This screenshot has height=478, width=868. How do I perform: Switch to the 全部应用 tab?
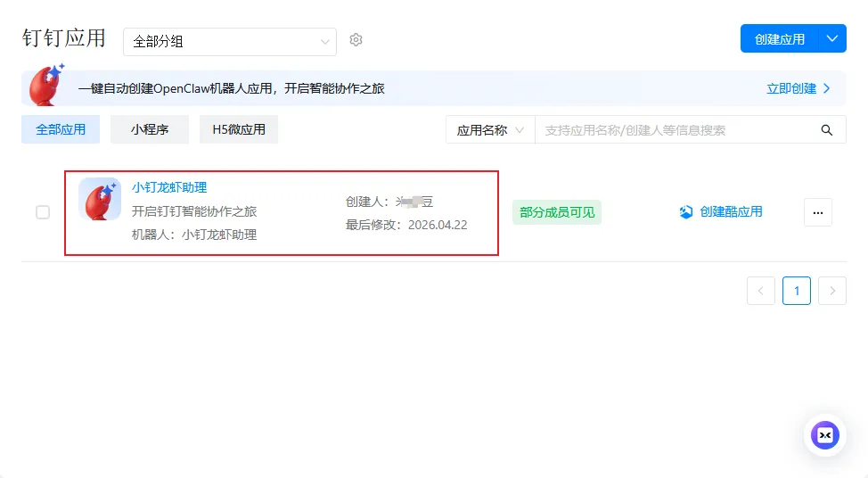click(61, 129)
